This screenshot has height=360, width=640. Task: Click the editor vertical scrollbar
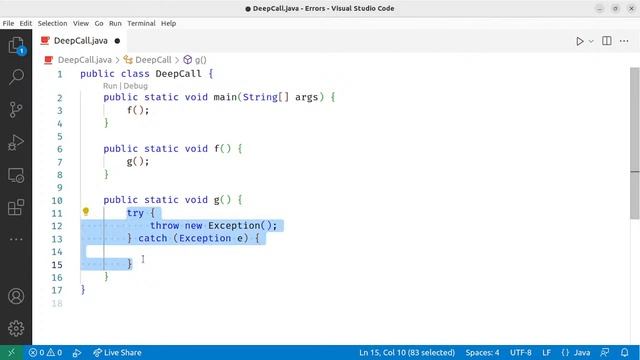(635, 143)
